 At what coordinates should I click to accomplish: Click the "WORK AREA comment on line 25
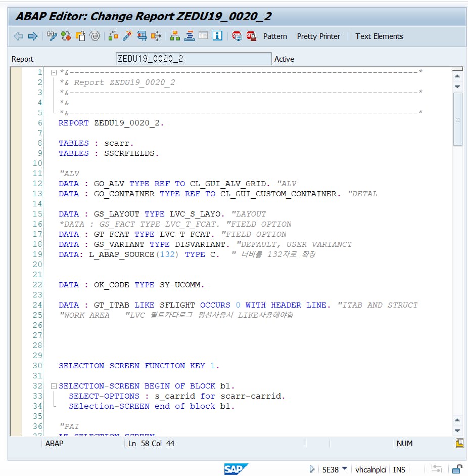84,315
